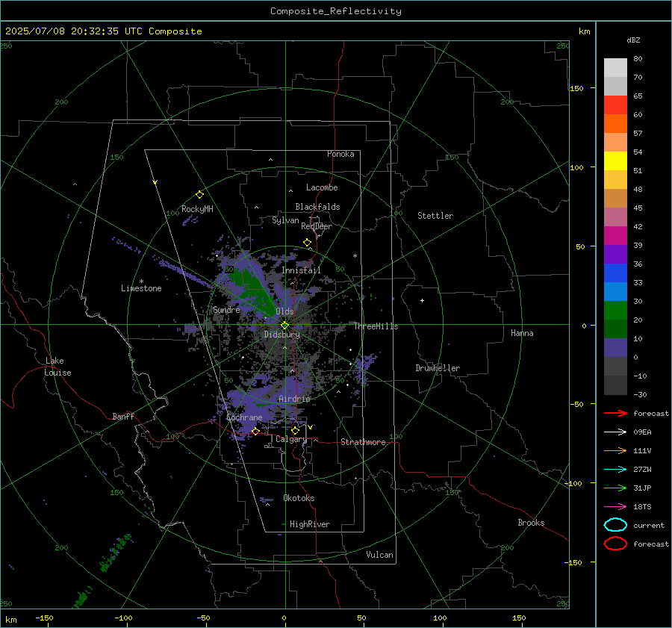
Task: Click the Strathmore label
Action: pos(363,442)
